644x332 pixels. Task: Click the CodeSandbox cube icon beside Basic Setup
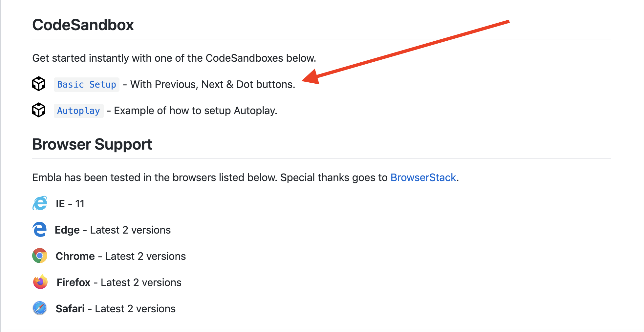(x=39, y=84)
